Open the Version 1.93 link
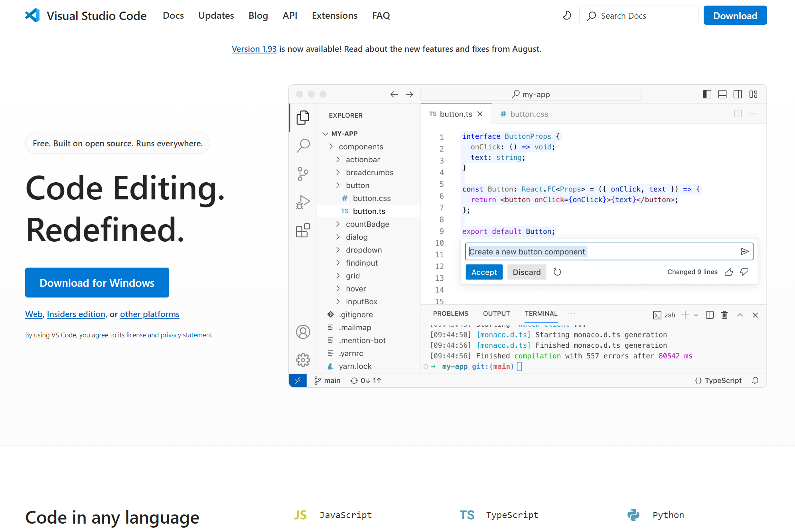The image size is (795, 532). coord(254,49)
